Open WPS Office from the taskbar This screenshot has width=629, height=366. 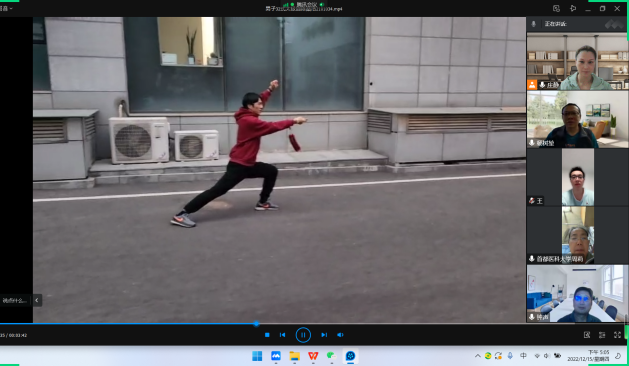pos(313,356)
